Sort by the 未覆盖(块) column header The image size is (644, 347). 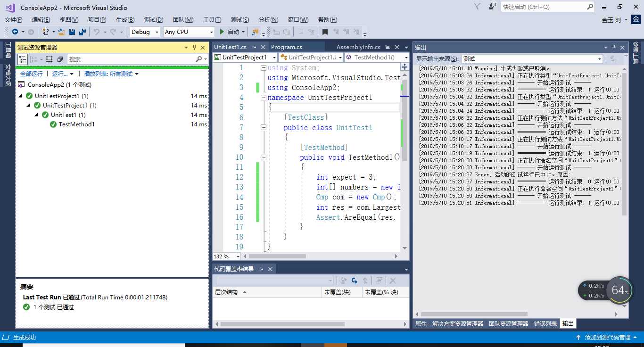pos(342,292)
